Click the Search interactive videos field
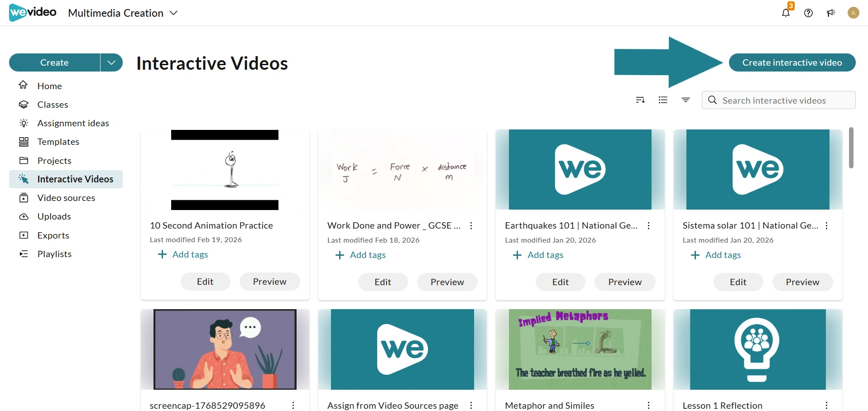The width and height of the screenshot is (868, 411). tap(778, 100)
